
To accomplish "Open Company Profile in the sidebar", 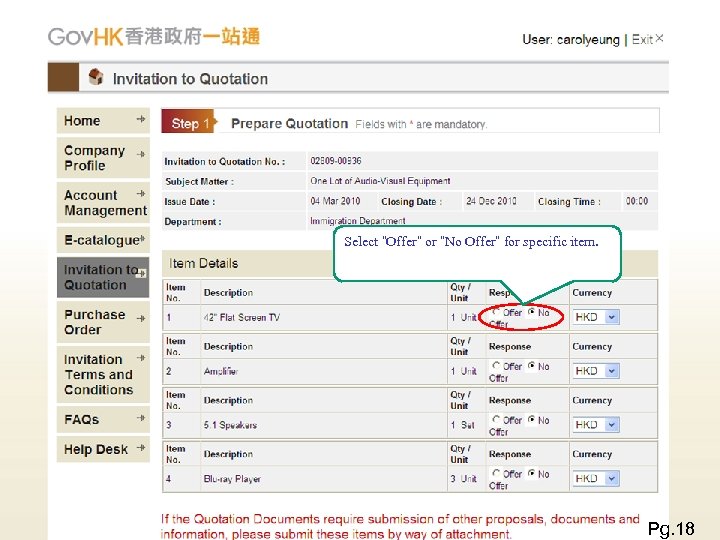I will pos(103,158).
